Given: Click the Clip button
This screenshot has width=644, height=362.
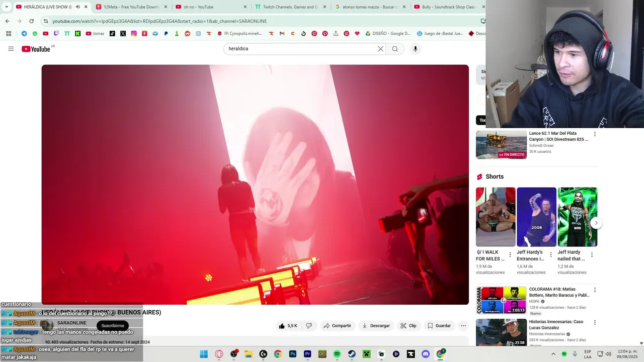Looking at the screenshot, I should 408,326.
